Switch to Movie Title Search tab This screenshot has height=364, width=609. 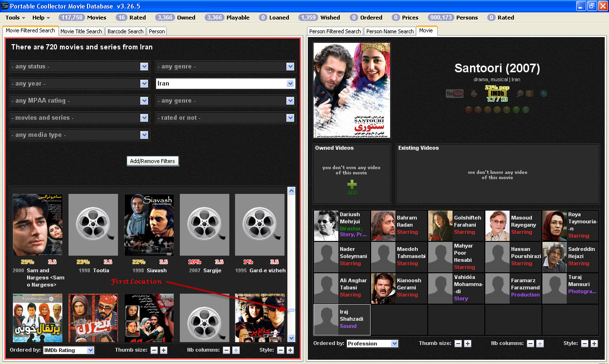pos(81,31)
